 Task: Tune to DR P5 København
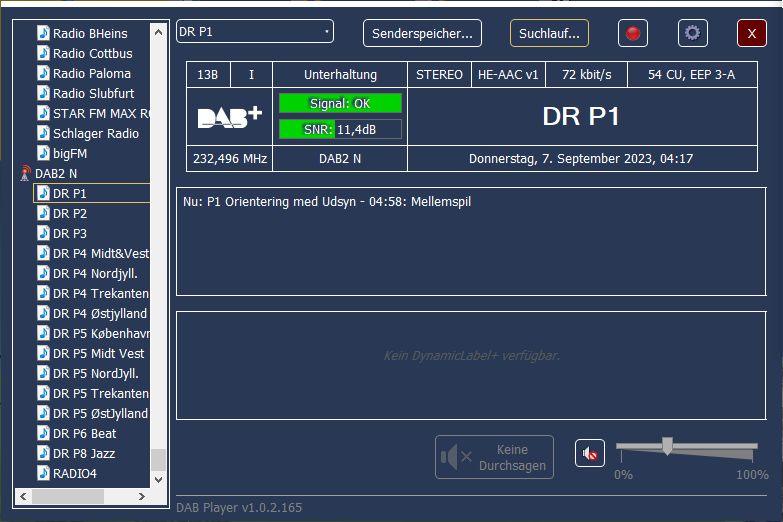tap(101, 333)
